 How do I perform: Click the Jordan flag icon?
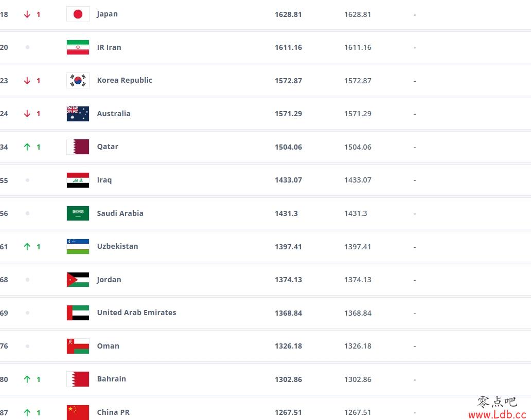[78, 280]
